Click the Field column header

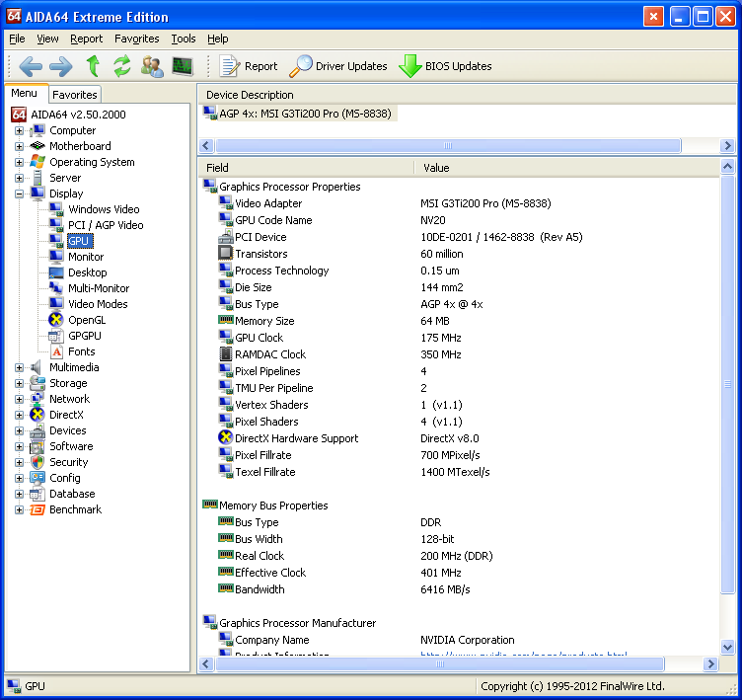point(306,168)
